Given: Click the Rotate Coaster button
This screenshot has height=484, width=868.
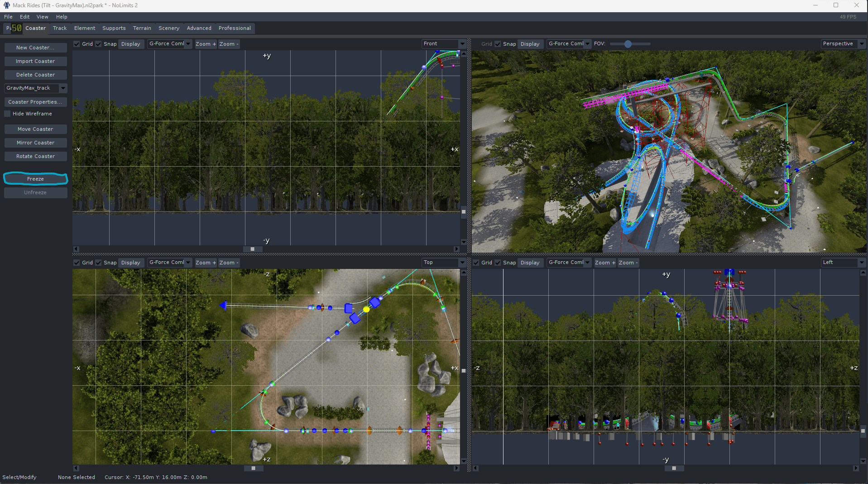Looking at the screenshot, I should pos(35,156).
